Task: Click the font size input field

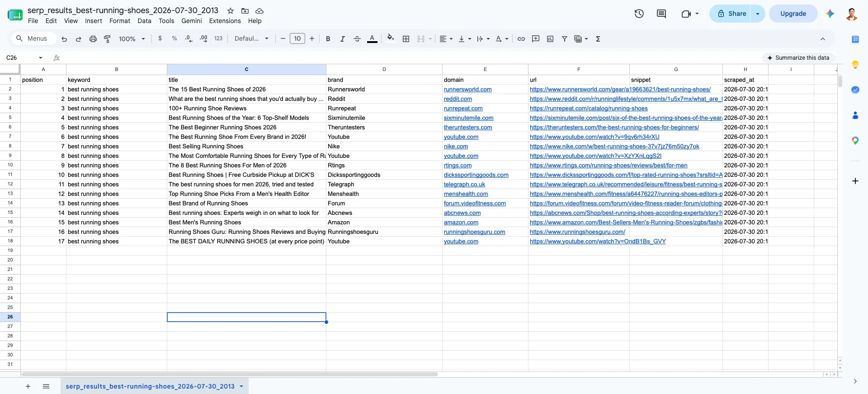Action: 297,39
